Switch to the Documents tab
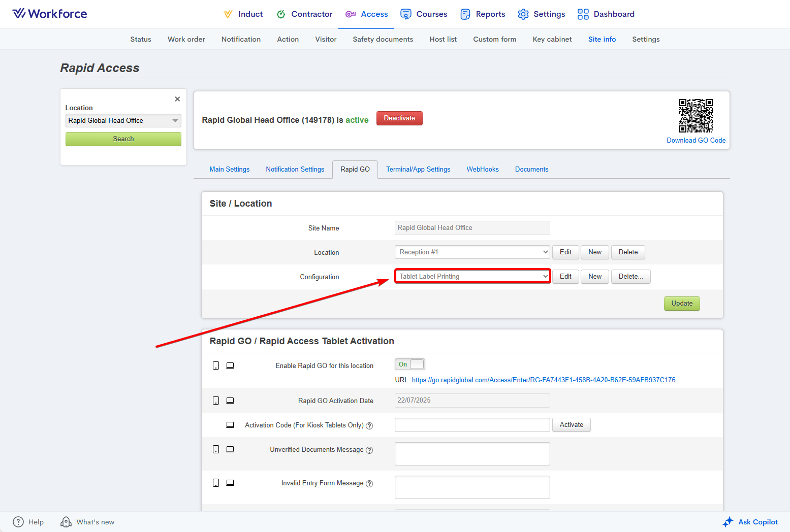 click(x=532, y=170)
